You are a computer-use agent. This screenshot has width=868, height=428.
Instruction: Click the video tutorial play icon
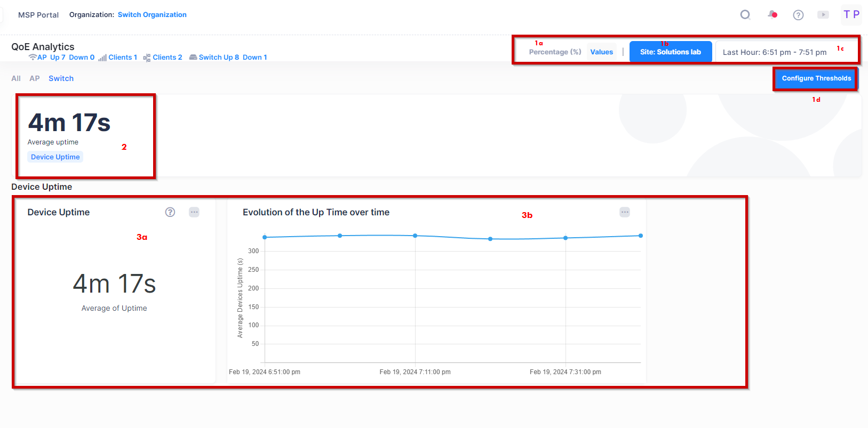(823, 15)
